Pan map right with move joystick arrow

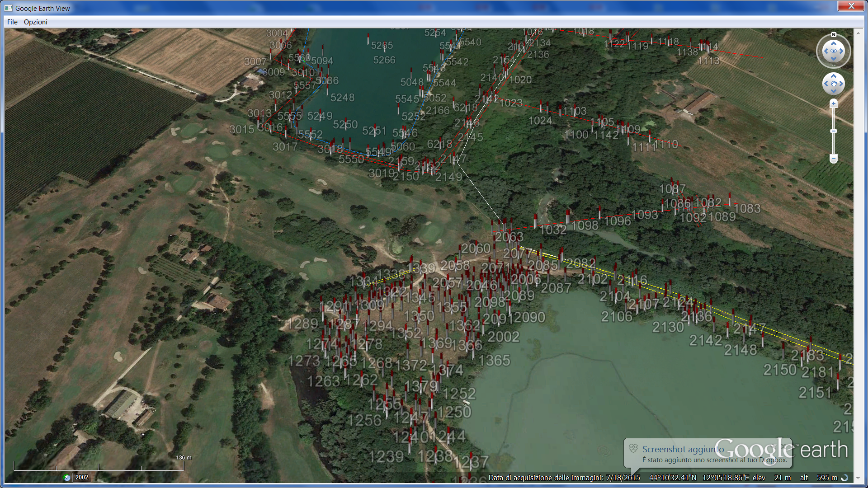tap(841, 84)
